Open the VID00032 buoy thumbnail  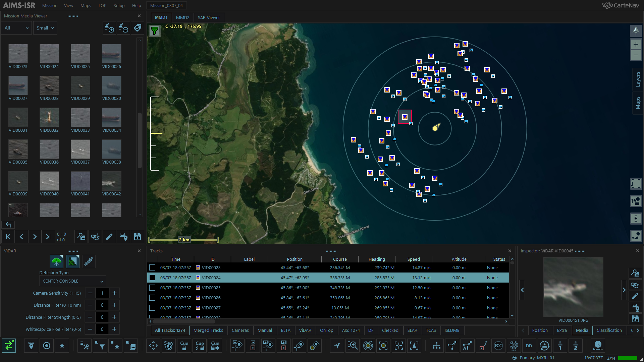[x=49, y=117]
